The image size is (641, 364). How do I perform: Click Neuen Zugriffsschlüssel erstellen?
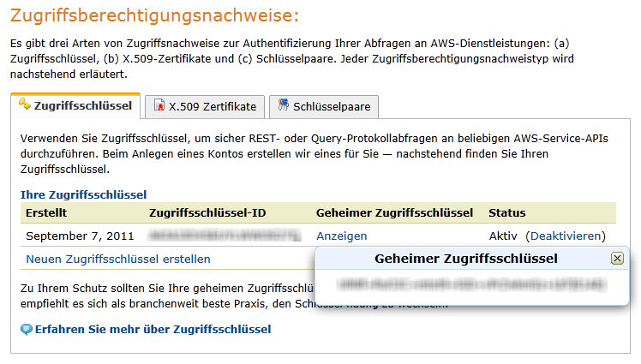click(x=118, y=259)
